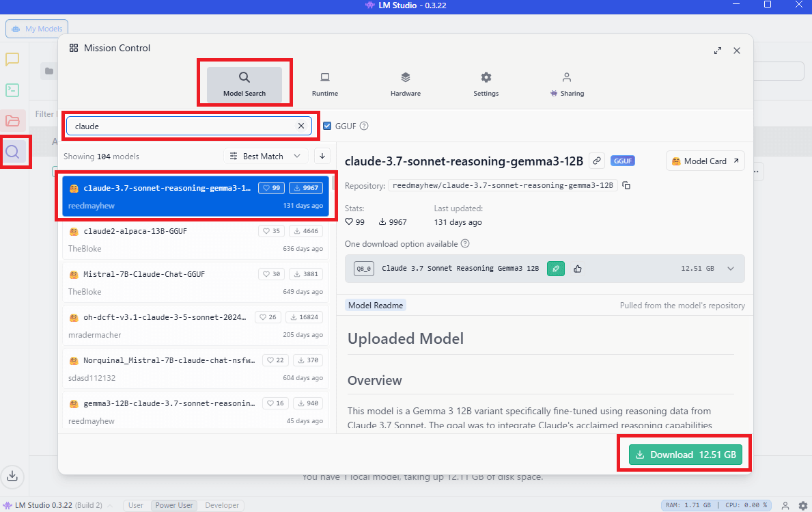The height and width of the screenshot is (512, 812).
Task: Switch to Developer mode
Action: [x=222, y=505]
